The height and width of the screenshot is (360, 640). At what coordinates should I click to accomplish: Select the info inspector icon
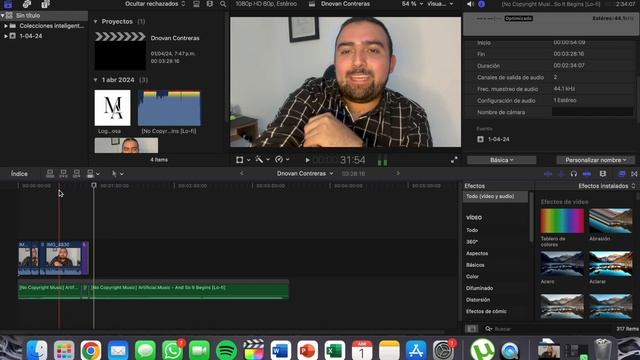tap(482, 4)
